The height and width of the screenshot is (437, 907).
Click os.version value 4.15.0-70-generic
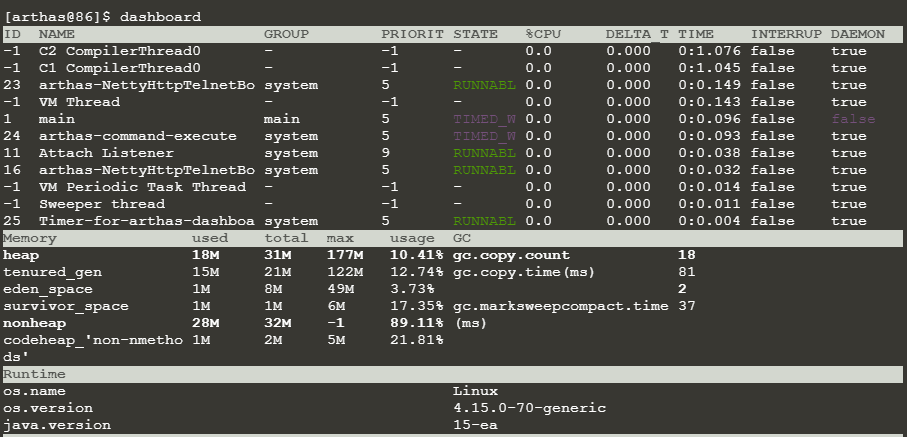529,408
